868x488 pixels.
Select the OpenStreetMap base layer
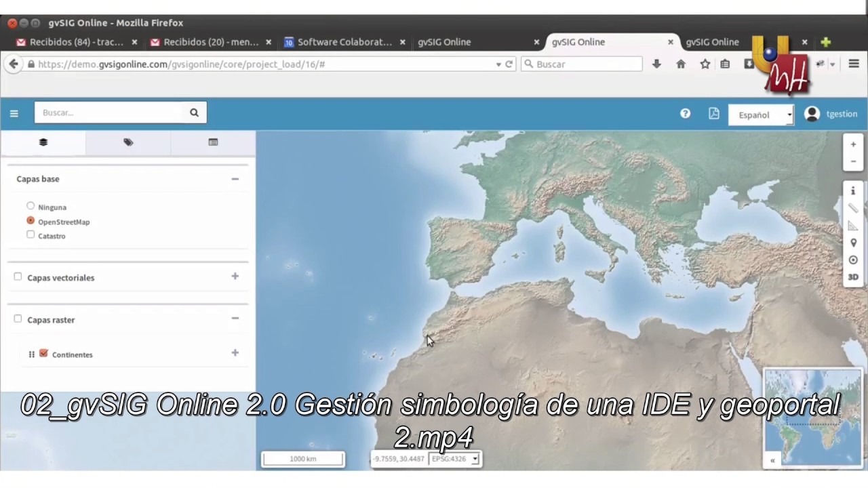31,221
